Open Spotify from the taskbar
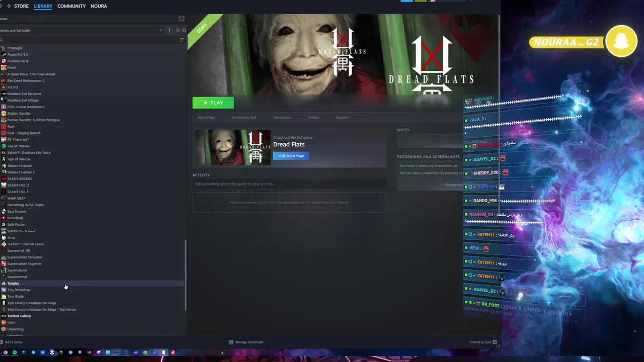 (15, 352)
